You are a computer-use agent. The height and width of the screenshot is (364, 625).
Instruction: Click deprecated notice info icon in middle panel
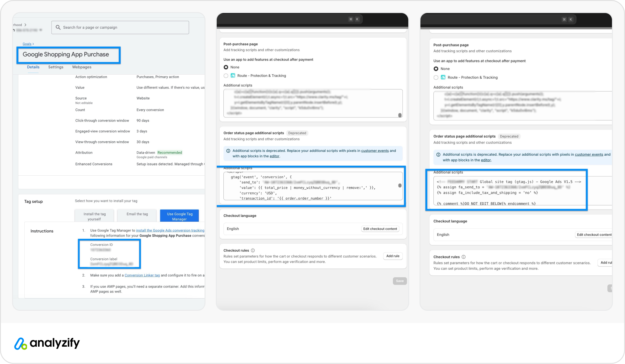(228, 151)
